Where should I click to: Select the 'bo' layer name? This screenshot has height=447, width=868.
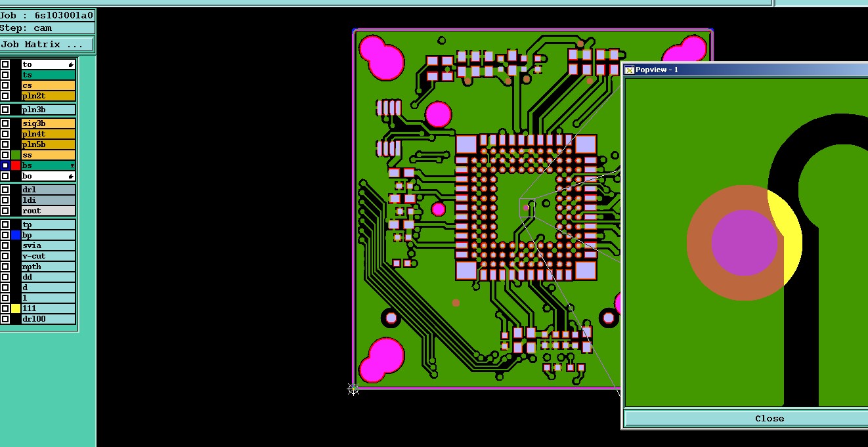click(x=49, y=176)
